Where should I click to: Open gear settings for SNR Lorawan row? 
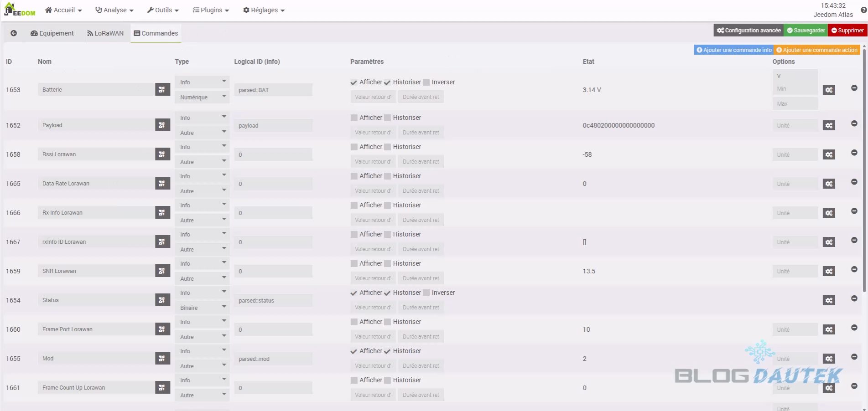click(829, 271)
